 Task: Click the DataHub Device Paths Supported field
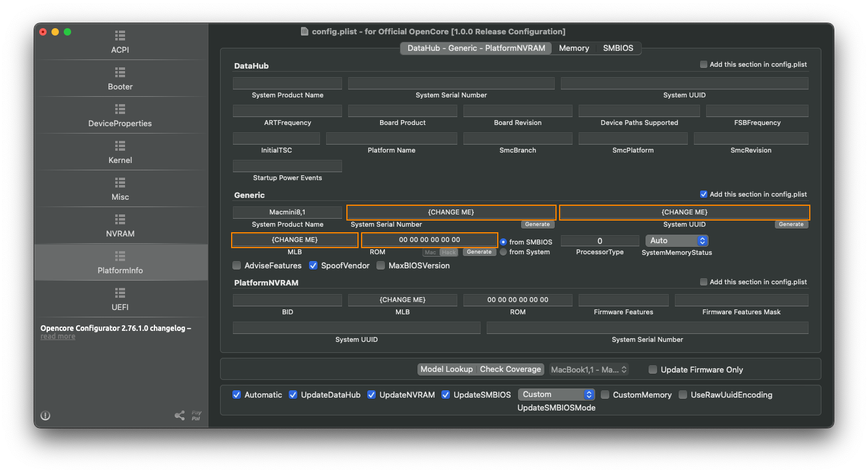coord(639,111)
